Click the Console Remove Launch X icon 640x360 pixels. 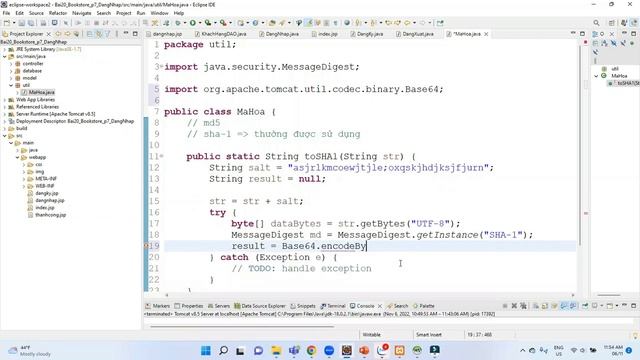point(514,306)
